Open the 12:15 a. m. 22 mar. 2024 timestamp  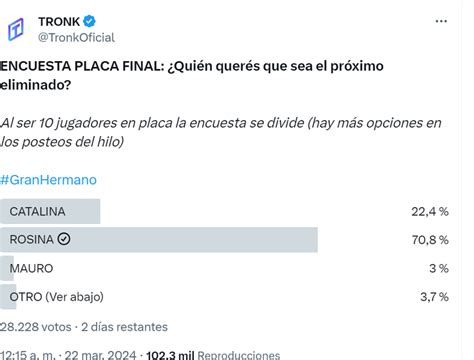[68, 355]
